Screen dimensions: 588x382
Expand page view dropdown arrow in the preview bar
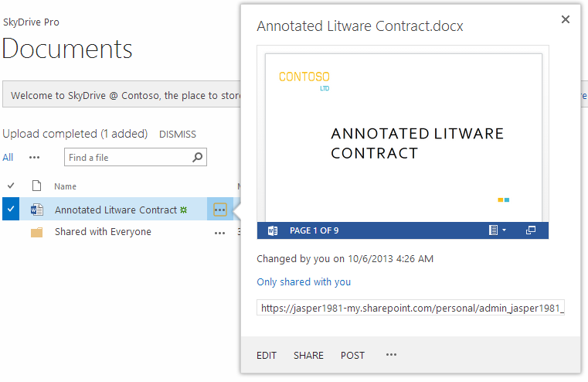coord(504,230)
